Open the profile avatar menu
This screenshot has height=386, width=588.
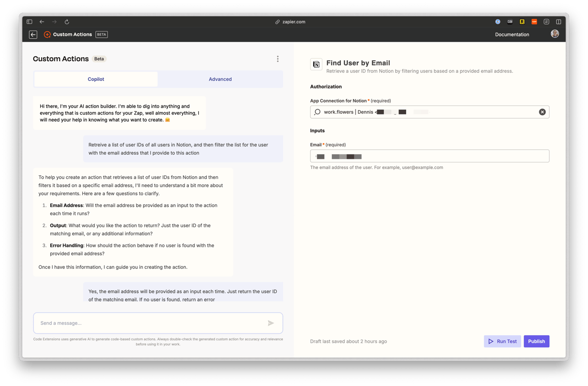pos(554,34)
